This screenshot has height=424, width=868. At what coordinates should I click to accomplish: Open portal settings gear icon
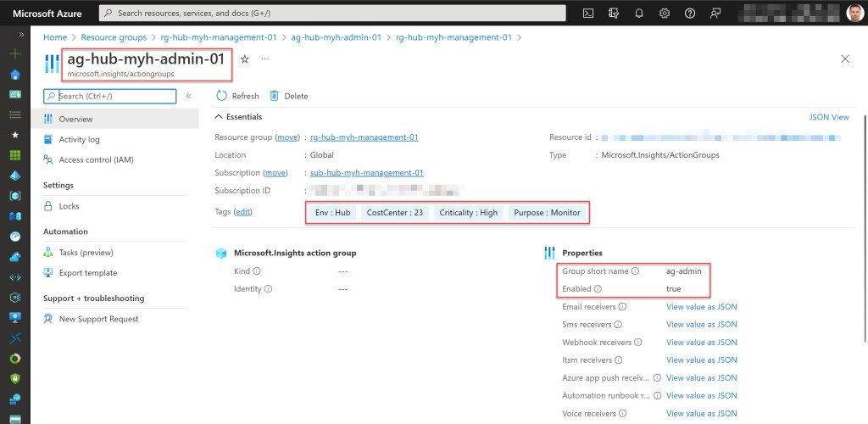tap(665, 13)
